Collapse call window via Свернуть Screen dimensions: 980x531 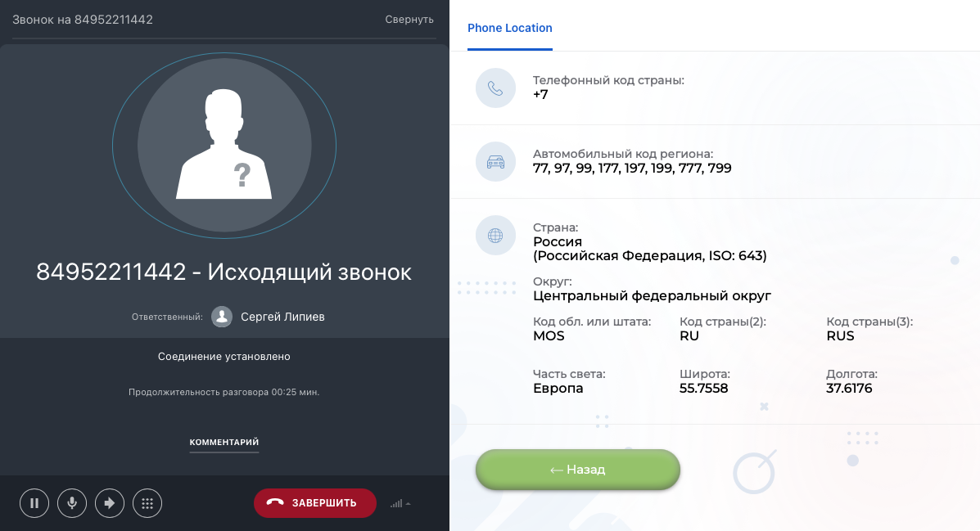[x=409, y=20]
